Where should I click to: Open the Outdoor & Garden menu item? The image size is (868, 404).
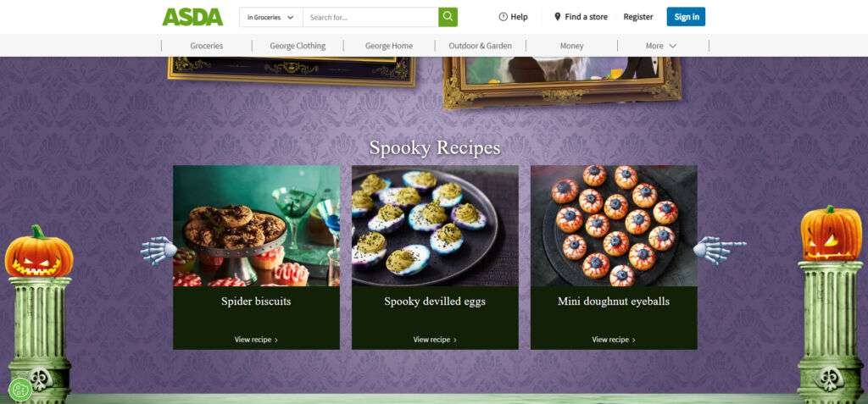coord(481,46)
